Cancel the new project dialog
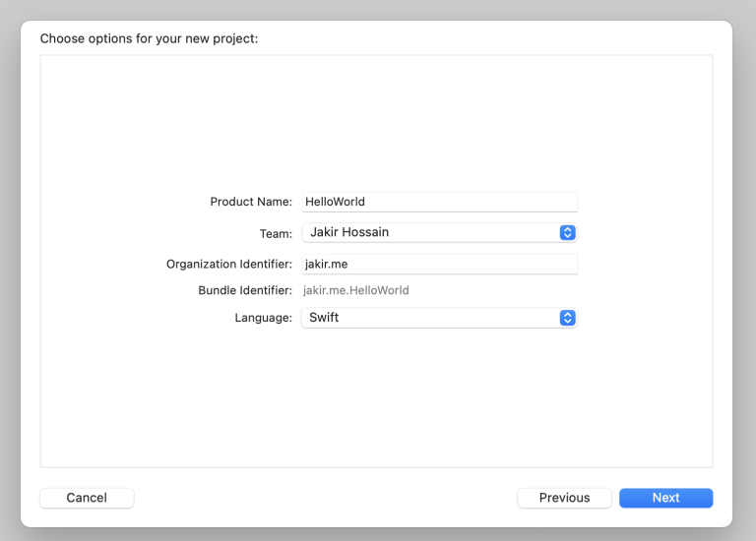The image size is (756, 541). pyautogui.click(x=87, y=498)
